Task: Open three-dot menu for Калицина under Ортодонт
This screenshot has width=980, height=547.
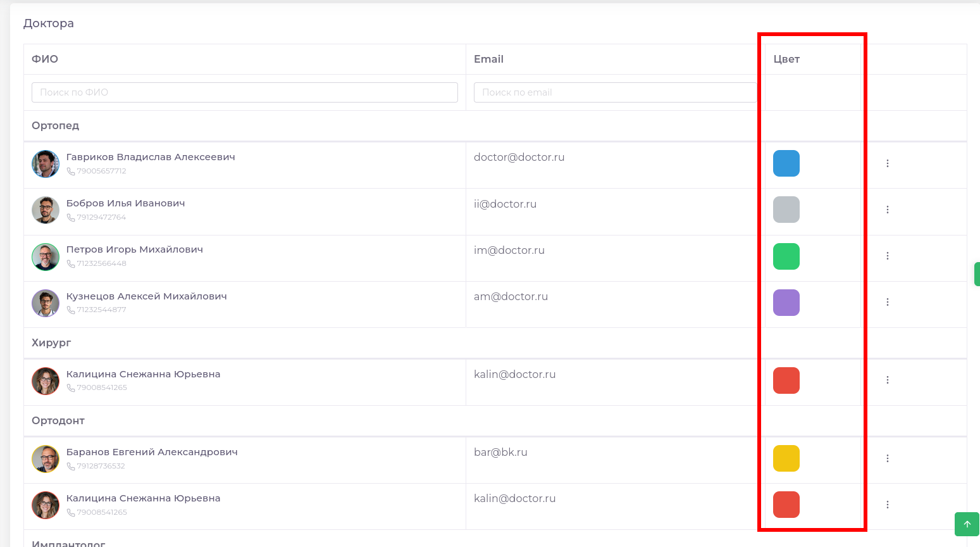Action: point(888,505)
